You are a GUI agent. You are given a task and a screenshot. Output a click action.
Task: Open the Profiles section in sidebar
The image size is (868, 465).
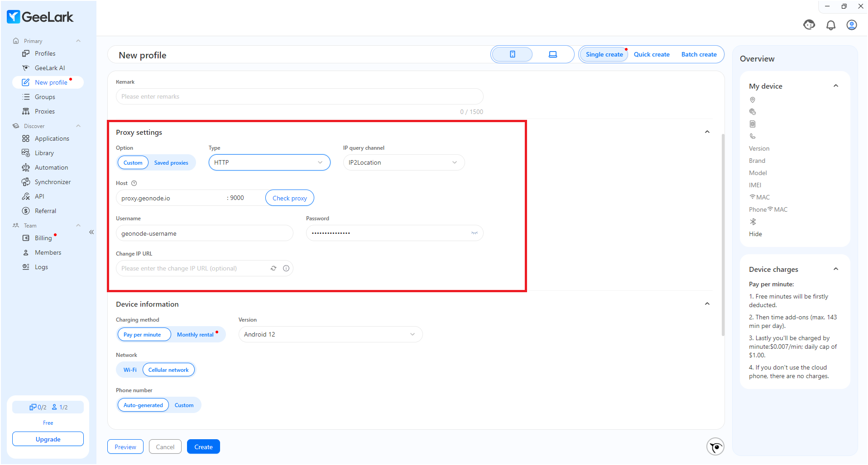tap(44, 53)
